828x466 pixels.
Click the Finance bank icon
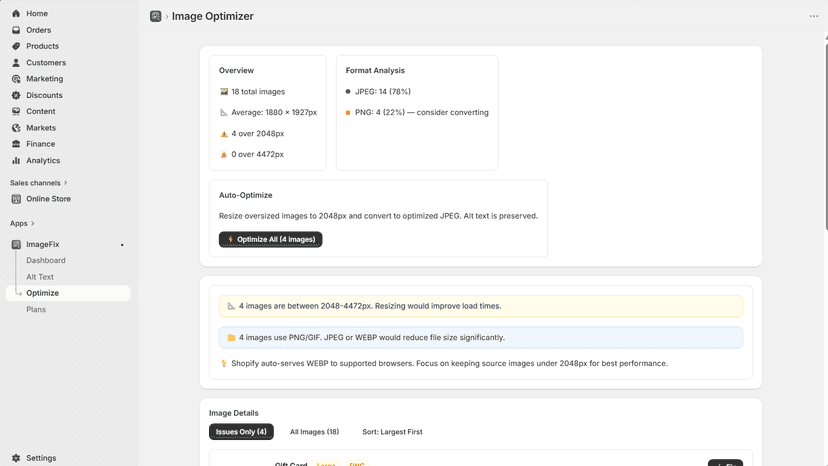coord(16,144)
